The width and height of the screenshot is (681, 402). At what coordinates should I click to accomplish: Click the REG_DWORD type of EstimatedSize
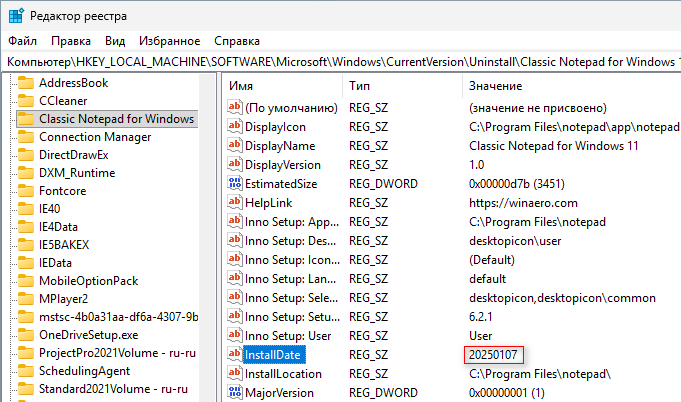(x=383, y=184)
